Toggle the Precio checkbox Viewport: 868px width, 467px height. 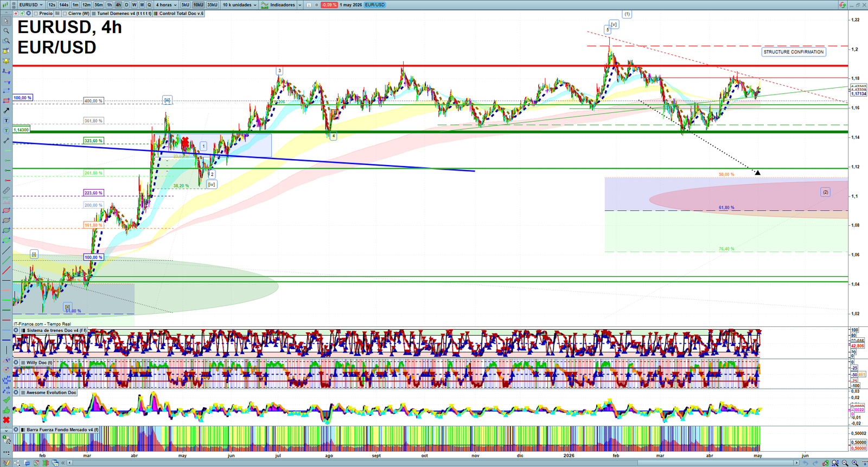36,14
